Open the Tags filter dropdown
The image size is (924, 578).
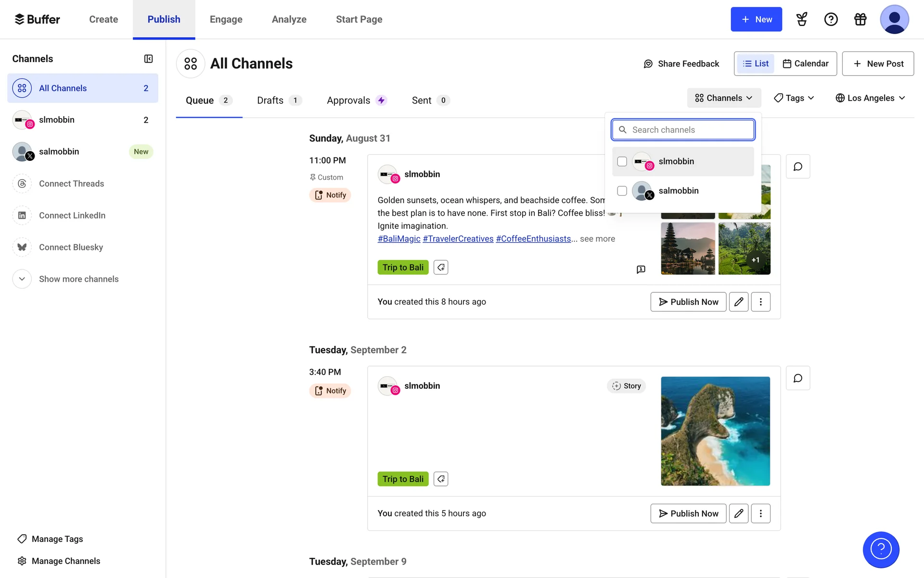coord(794,98)
